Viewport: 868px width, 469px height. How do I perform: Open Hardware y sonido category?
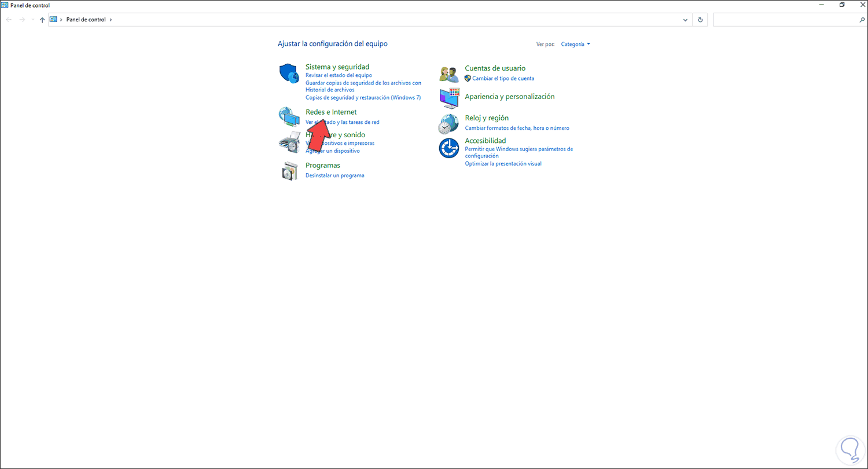pyautogui.click(x=336, y=135)
